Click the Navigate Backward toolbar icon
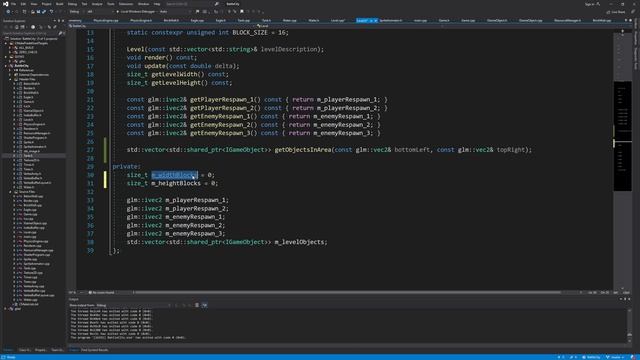640x360 pixels. [x=8, y=11]
